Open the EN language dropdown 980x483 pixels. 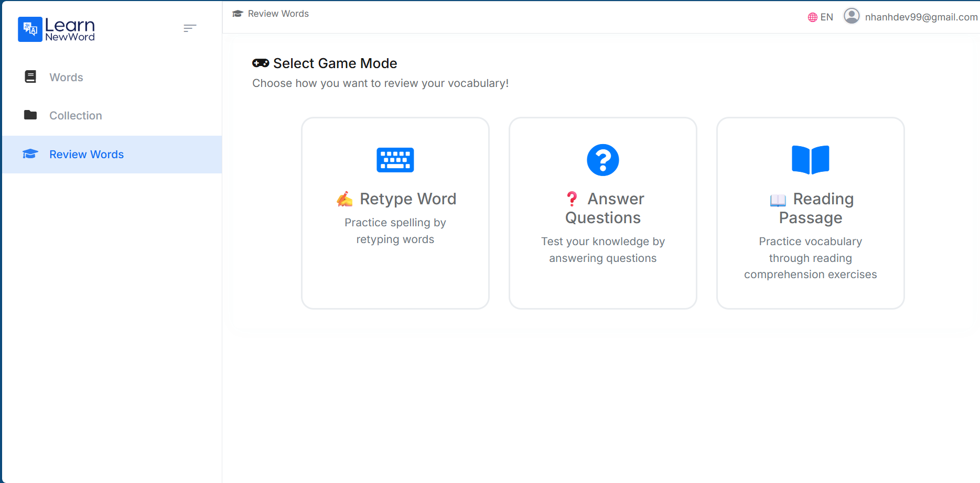[826, 17]
